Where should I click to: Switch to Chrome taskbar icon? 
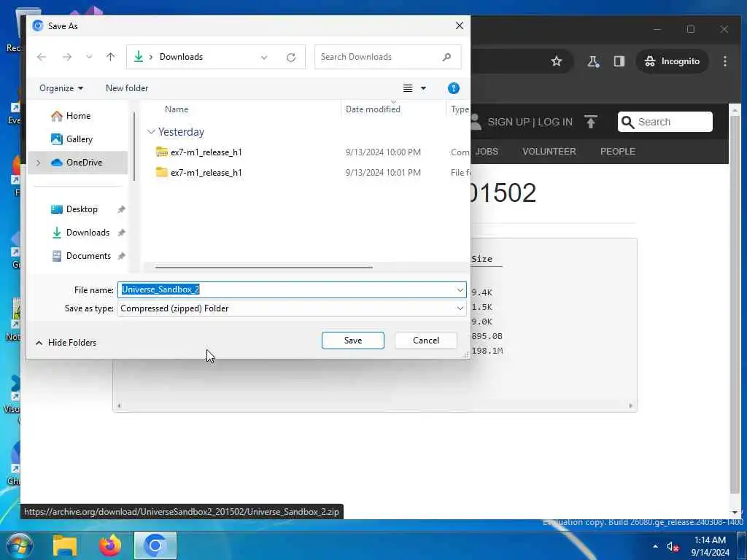pyautogui.click(x=155, y=545)
